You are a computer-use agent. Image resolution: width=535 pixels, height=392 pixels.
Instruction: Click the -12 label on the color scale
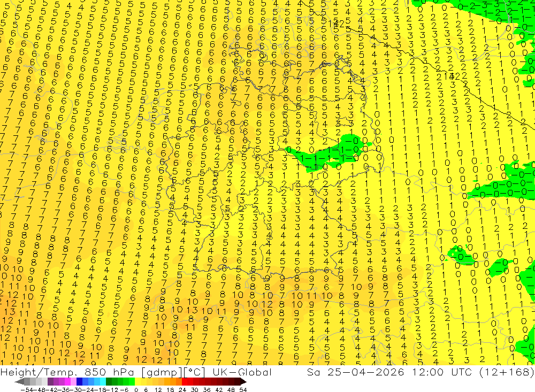click(x=112, y=390)
